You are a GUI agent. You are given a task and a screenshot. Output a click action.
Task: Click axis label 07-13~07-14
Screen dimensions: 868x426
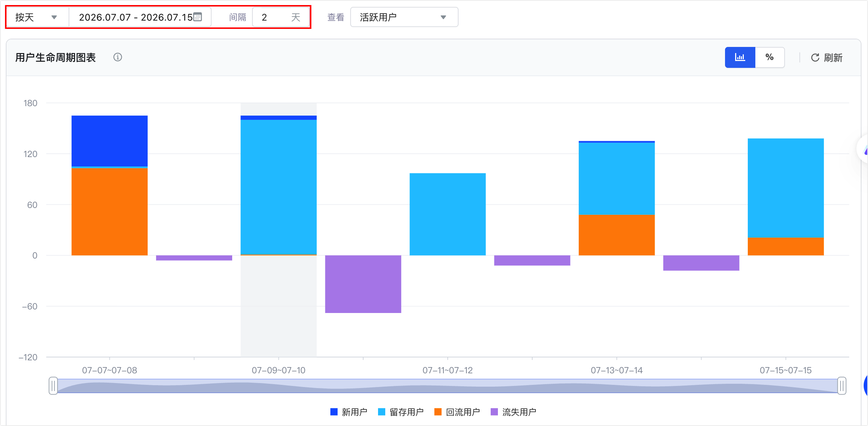616,370
